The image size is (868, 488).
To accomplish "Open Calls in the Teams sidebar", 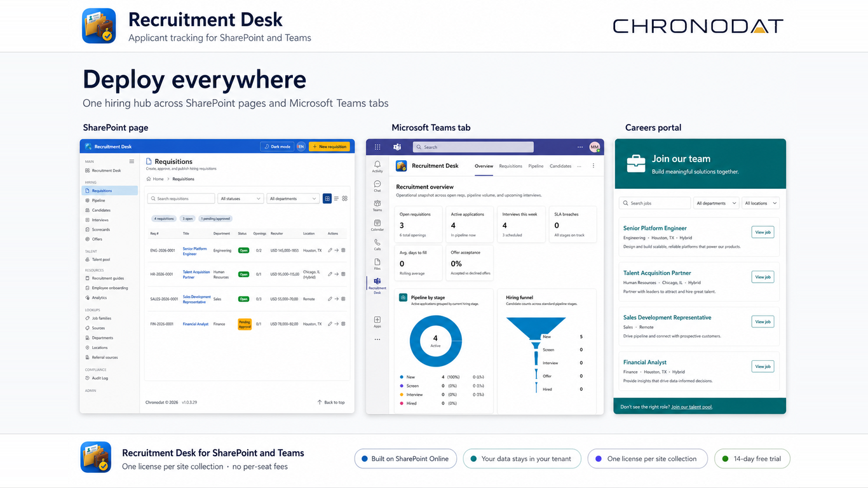I will [x=377, y=245].
